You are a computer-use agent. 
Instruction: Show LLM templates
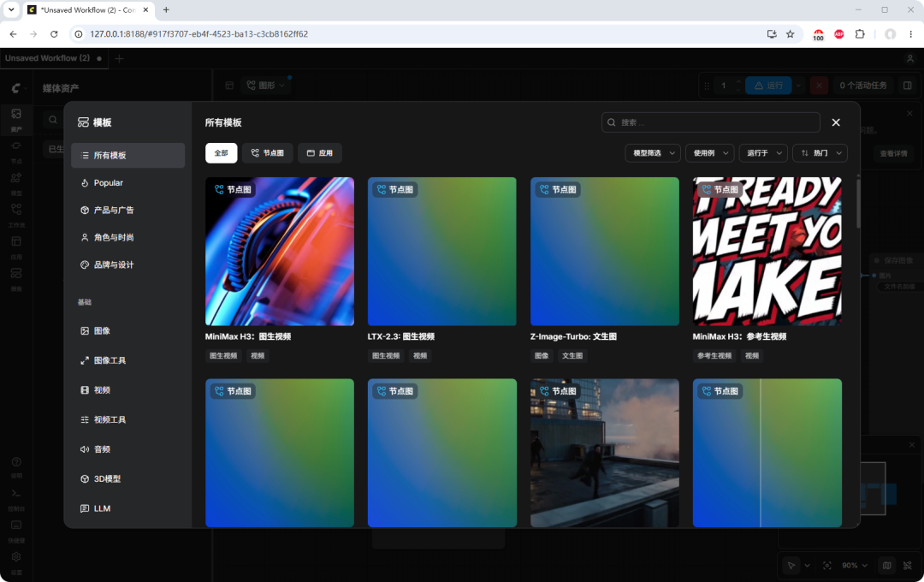127,508
